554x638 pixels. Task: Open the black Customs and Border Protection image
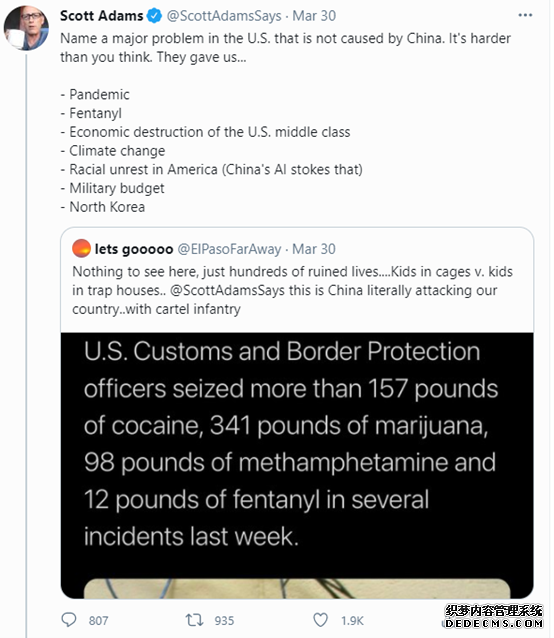pyautogui.click(x=297, y=455)
